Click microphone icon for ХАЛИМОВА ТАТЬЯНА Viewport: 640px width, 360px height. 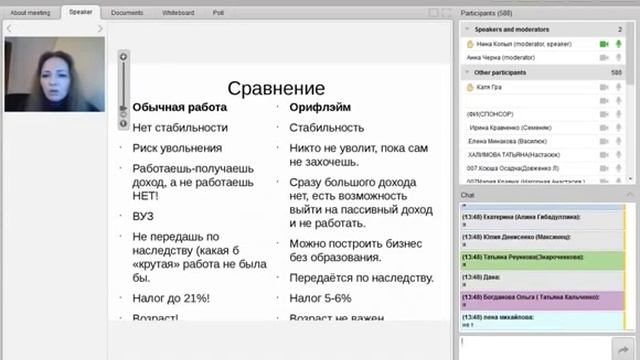[x=619, y=155]
